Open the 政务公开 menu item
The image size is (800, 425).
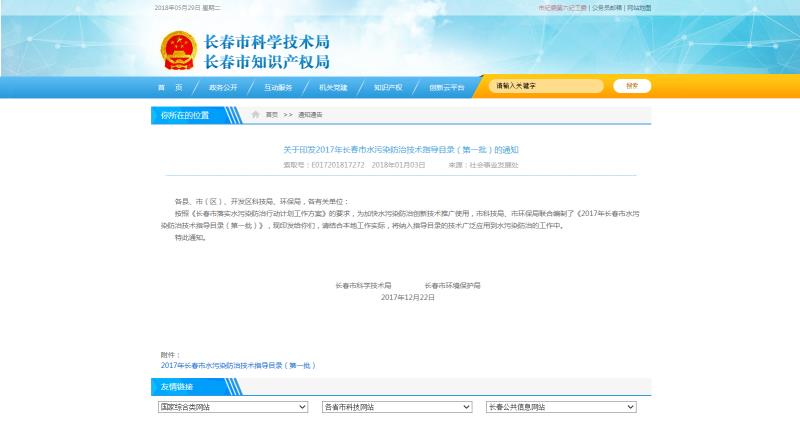coord(223,87)
